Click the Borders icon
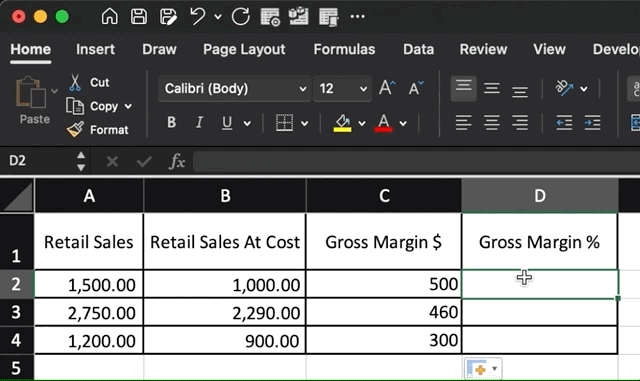 tap(284, 123)
